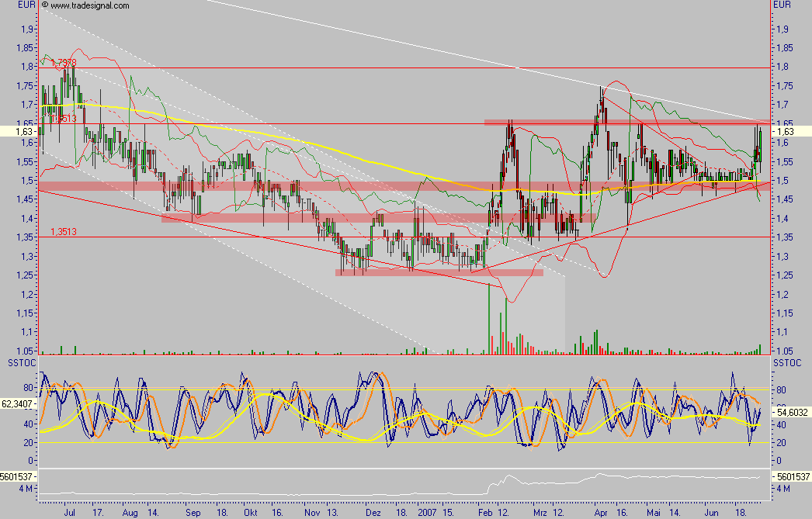The image size is (812, 519).
Task: Click the Apr marker on date axis
Action: tap(601, 512)
